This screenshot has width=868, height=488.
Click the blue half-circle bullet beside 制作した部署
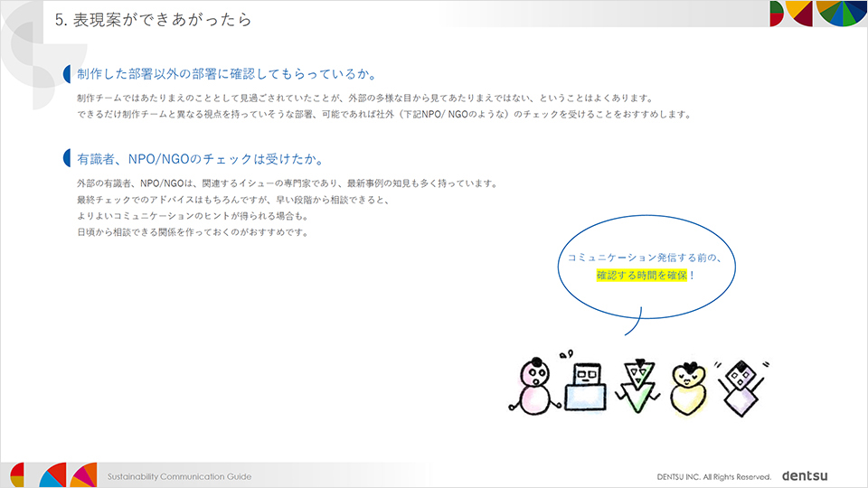pos(67,73)
